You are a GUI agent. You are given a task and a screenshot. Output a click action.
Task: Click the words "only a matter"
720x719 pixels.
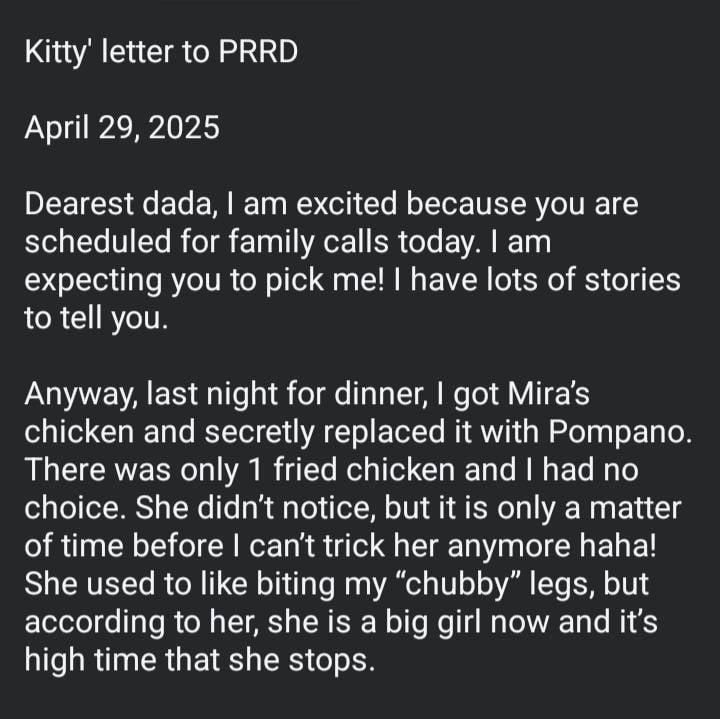pos(586,509)
